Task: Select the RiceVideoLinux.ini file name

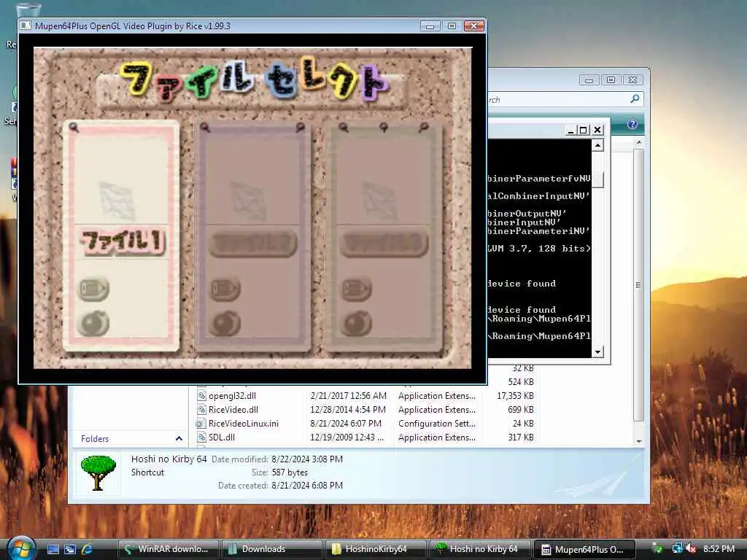Action: click(x=244, y=424)
